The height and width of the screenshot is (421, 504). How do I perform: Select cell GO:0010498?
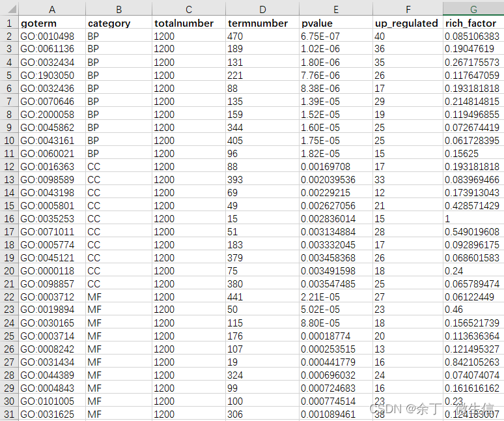coord(52,36)
